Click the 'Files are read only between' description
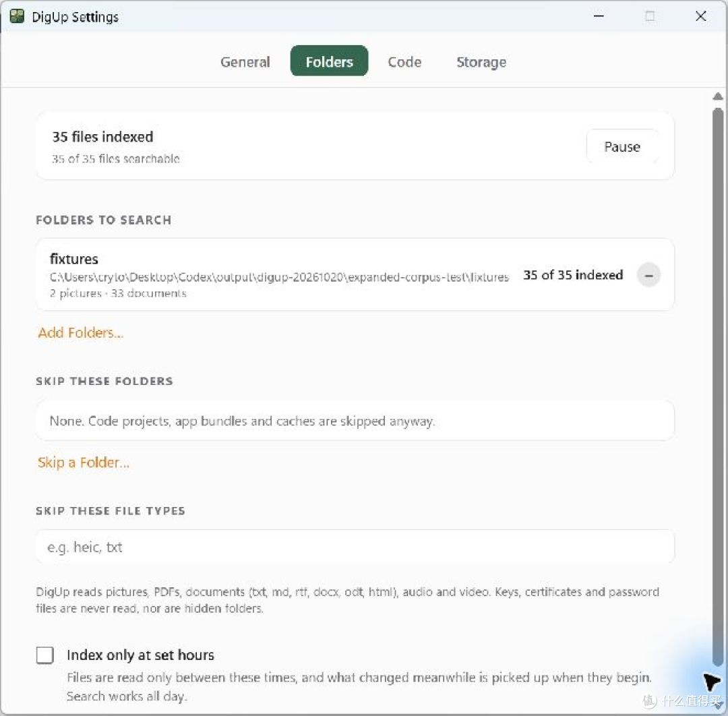Image resolution: width=728 pixels, height=716 pixels. tap(359, 687)
